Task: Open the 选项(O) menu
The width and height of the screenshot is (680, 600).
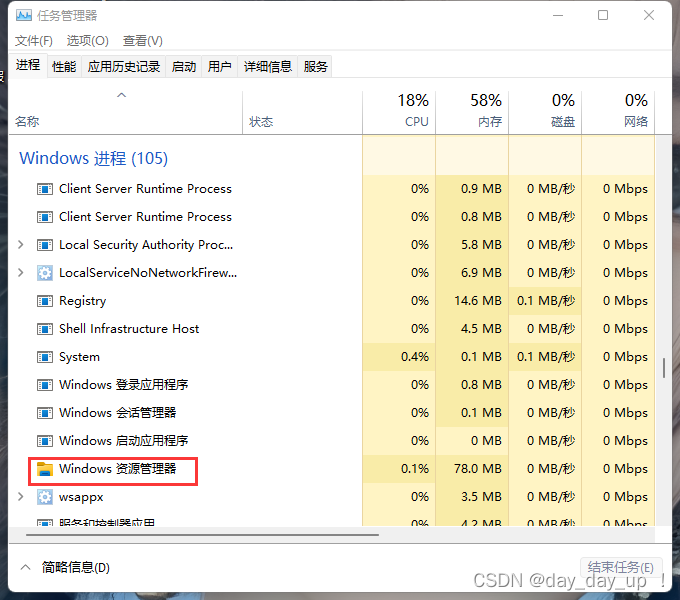Action: 88,41
